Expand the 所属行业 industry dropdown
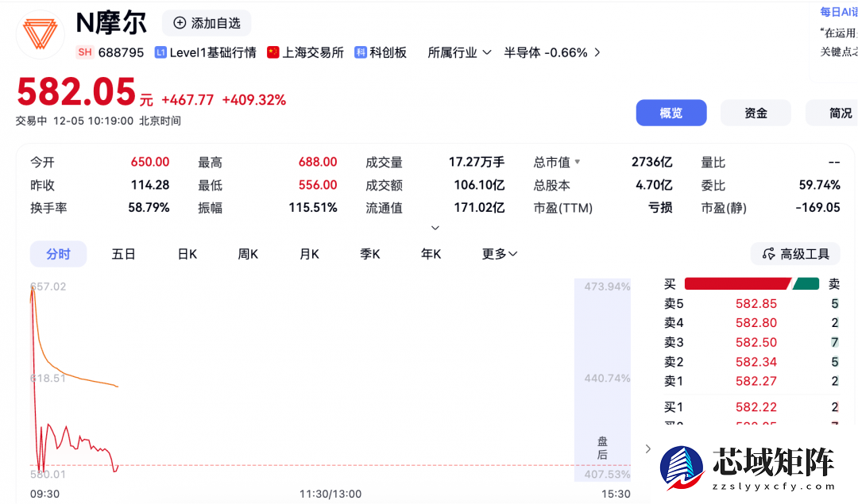 (459, 52)
